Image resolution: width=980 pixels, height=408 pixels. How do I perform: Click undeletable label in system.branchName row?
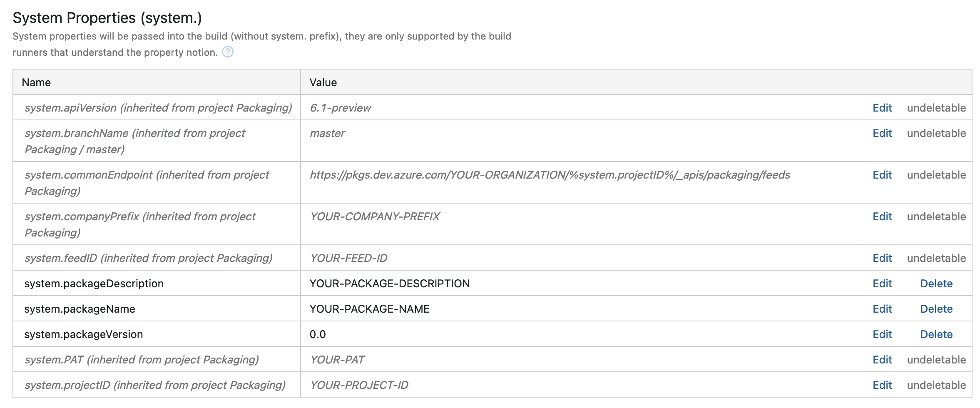[936, 133]
